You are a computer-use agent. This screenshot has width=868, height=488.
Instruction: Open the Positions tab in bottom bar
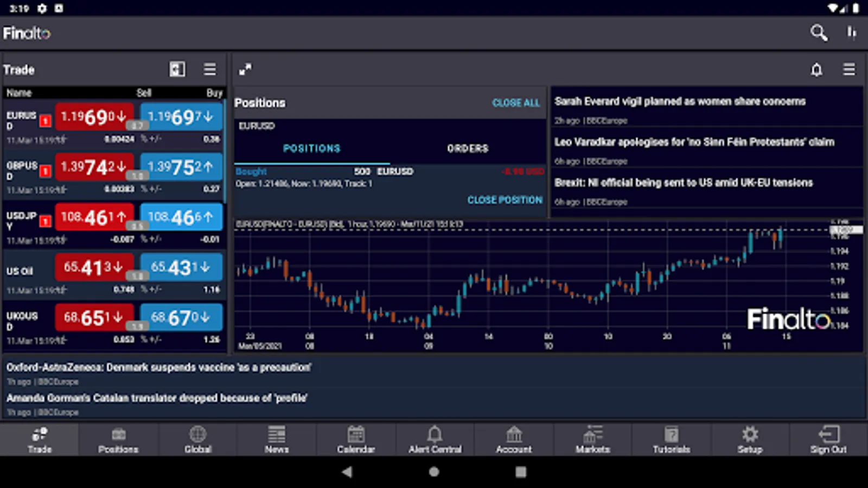pos(118,440)
